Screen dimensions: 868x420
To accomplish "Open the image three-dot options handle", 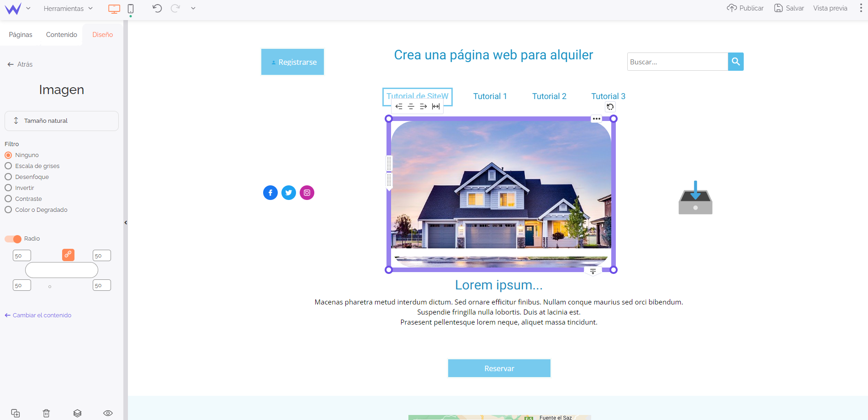I will pyautogui.click(x=597, y=119).
